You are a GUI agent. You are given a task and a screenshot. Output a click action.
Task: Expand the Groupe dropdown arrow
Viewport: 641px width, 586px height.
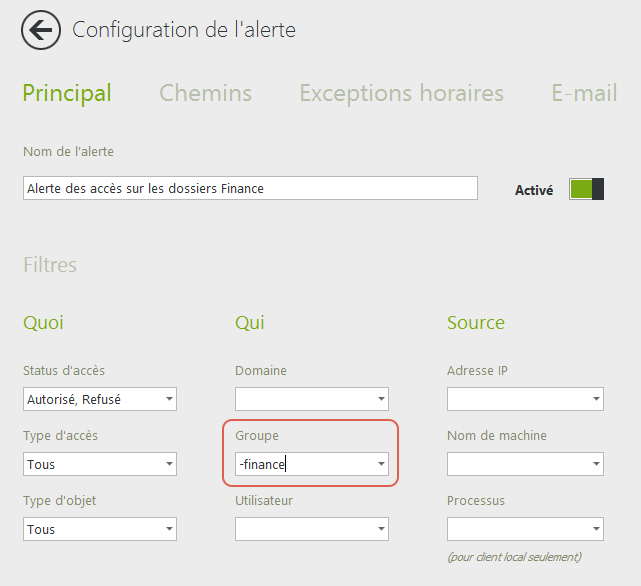[380, 465]
